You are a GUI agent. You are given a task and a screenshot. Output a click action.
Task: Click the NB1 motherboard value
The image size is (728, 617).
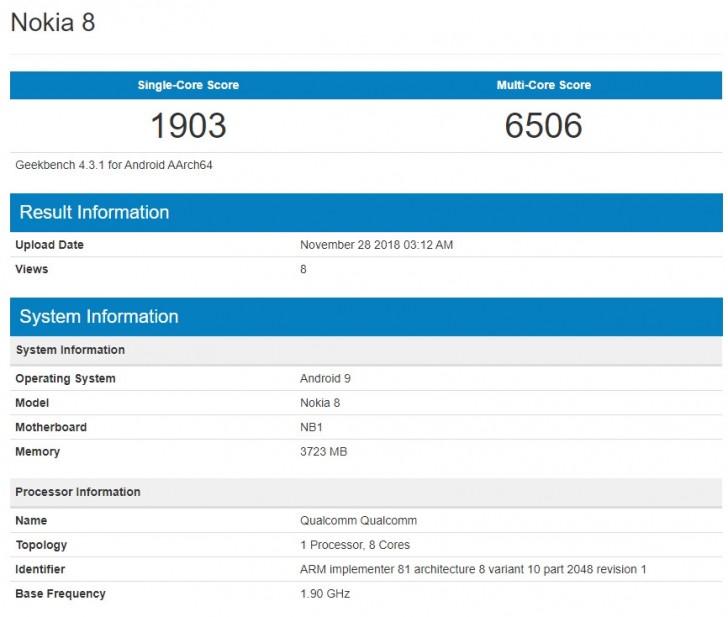pos(312,427)
